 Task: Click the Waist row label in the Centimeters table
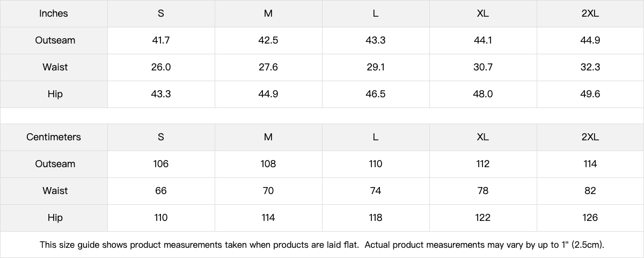point(55,191)
